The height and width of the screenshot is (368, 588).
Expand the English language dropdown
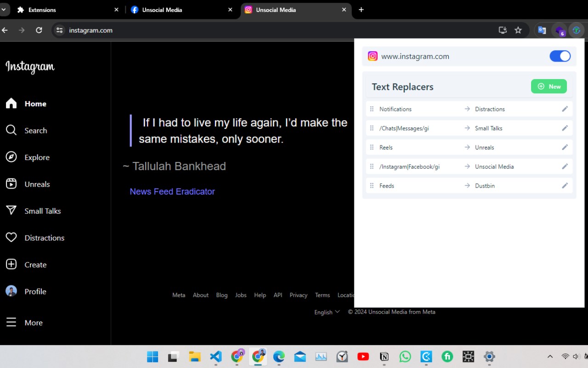[327, 312]
